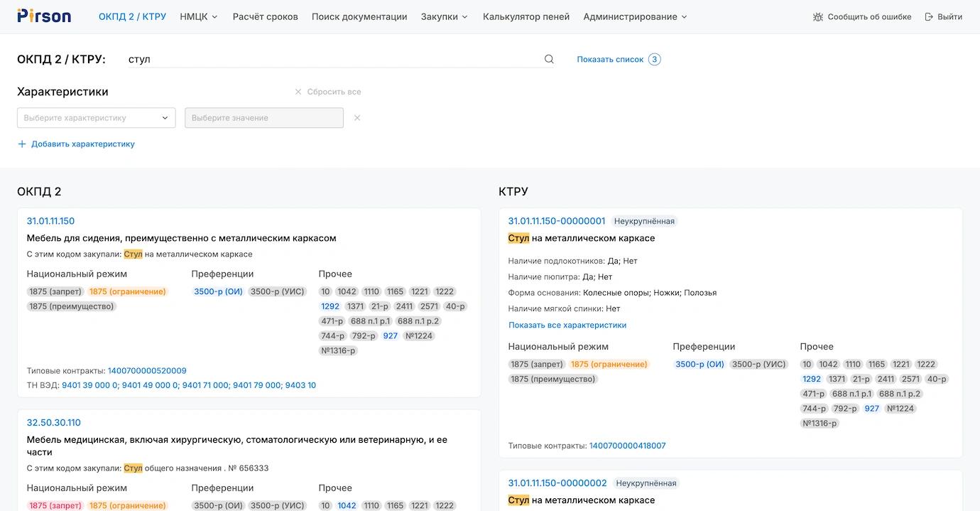980x511 pixels.
Task: Open the Выберите характеристику dropdown
Action: (96, 118)
